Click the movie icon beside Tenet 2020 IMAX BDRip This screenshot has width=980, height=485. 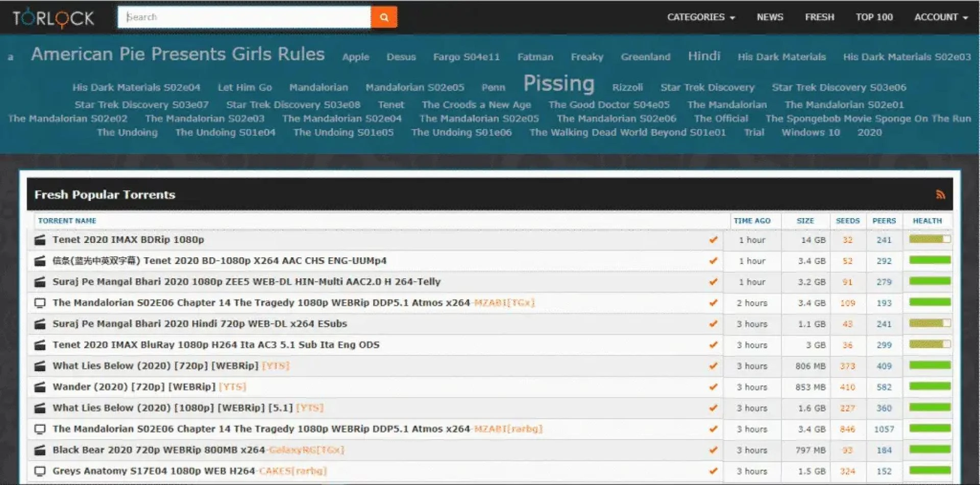[x=40, y=239]
